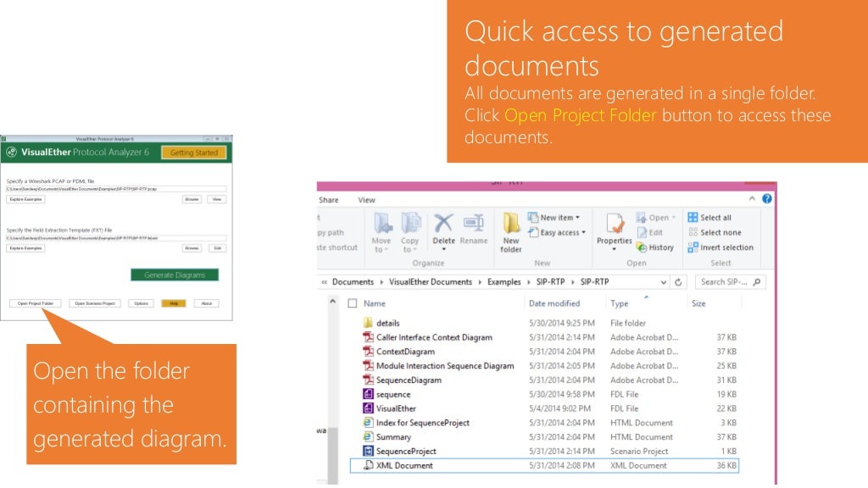Open Properties with the checkmark sheet icon
868x488 pixels.
coord(615,224)
